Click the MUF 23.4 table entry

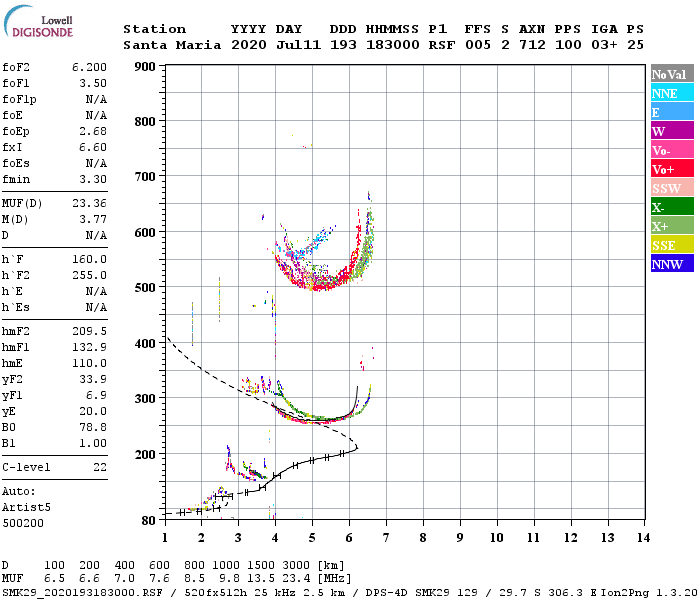pos(296,579)
